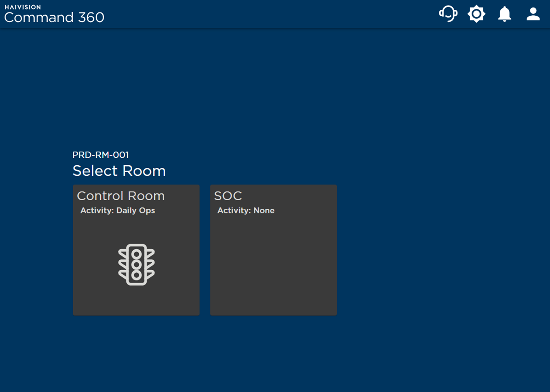
Task: Select the Control Room card title
Action: [121, 196]
